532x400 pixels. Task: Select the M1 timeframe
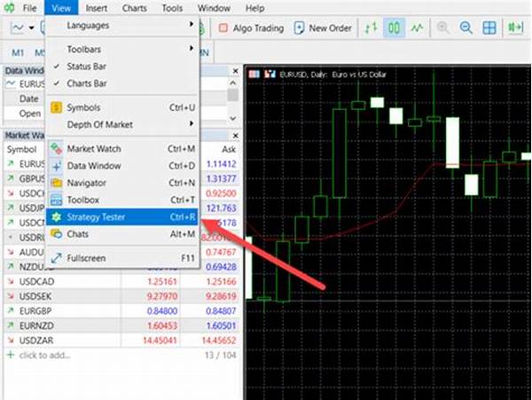pos(18,52)
